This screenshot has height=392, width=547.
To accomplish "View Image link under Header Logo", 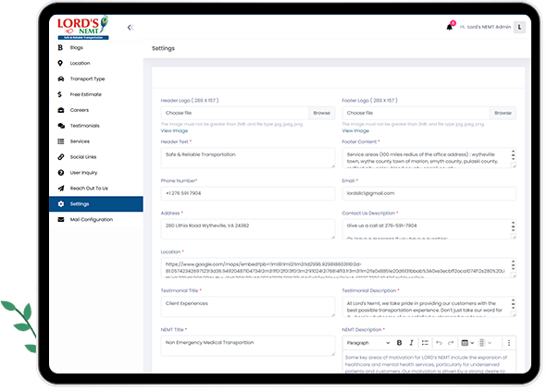I will click(x=174, y=130).
